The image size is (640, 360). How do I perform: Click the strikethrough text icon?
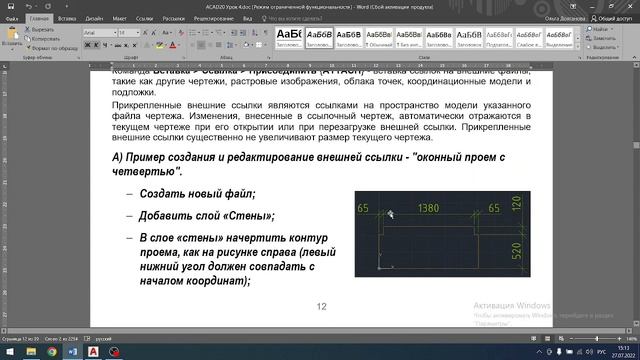tap(118, 45)
